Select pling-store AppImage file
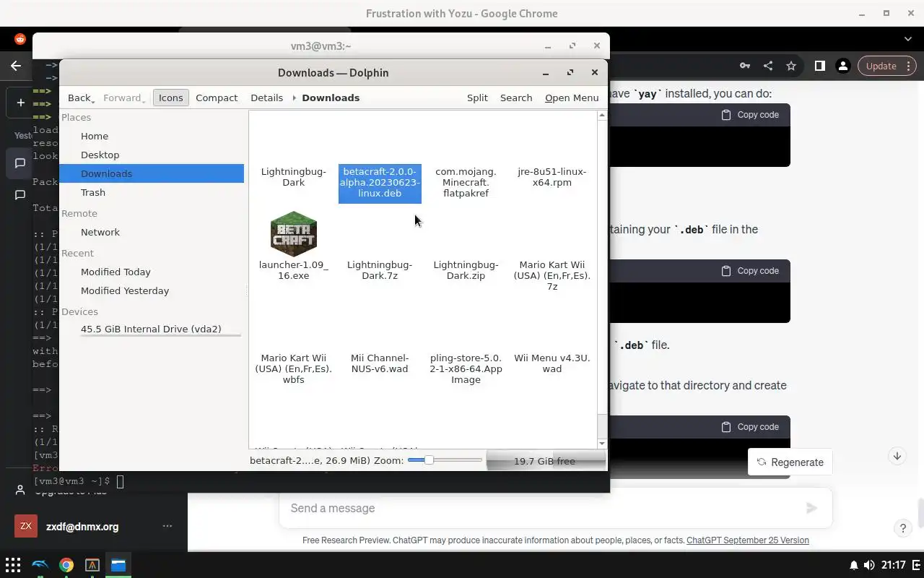Screen dimensions: 924x578 [x=466, y=368]
